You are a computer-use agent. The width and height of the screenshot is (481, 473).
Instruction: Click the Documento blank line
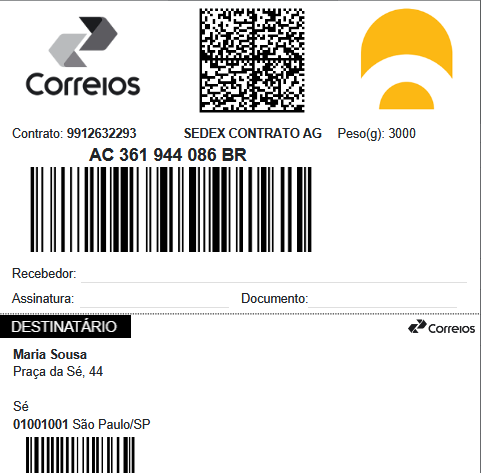pos(382,307)
